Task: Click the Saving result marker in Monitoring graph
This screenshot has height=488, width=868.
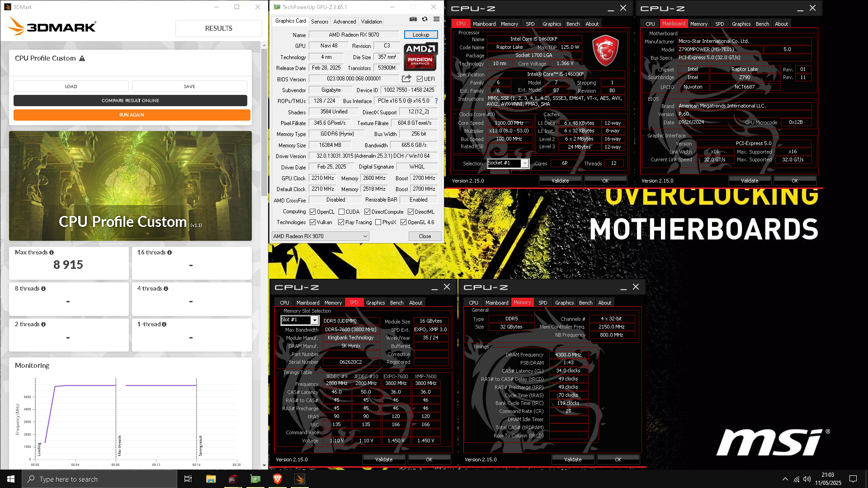Action: pyautogui.click(x=200, y=446)
